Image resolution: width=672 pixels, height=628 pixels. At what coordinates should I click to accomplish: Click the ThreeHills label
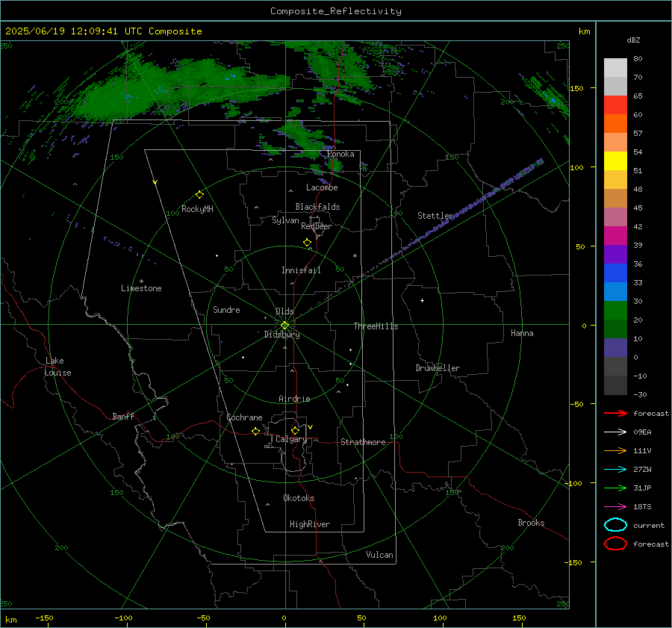point(376,326)
